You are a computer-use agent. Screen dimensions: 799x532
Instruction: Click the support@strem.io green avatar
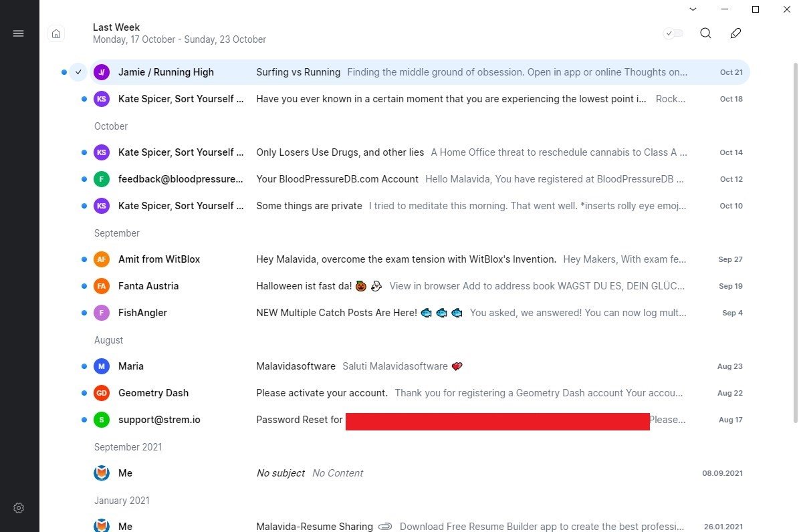point(102,420)
